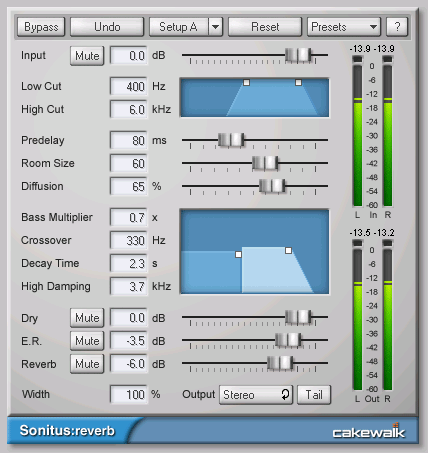Image resolution: width=428 pixels, height=453 pixels.
Task: Click the Low Cut Hz value field
Action: tap(129, 87)
